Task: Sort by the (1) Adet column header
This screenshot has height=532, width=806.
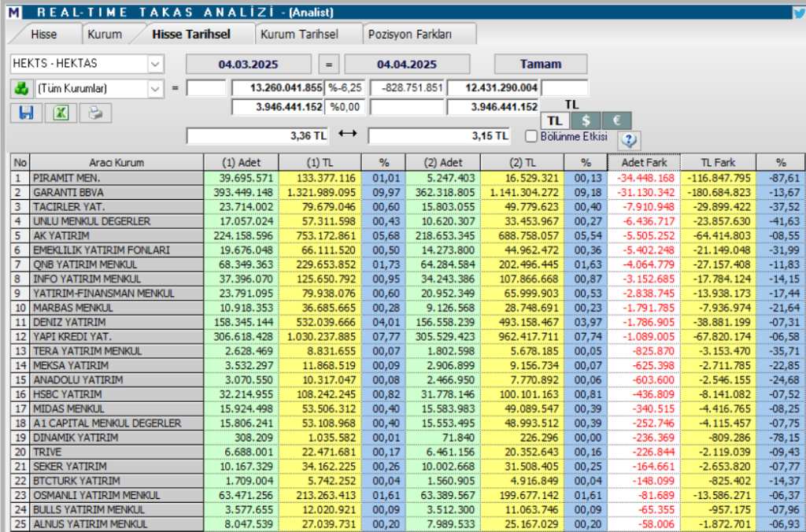Action: click(242, 162)
